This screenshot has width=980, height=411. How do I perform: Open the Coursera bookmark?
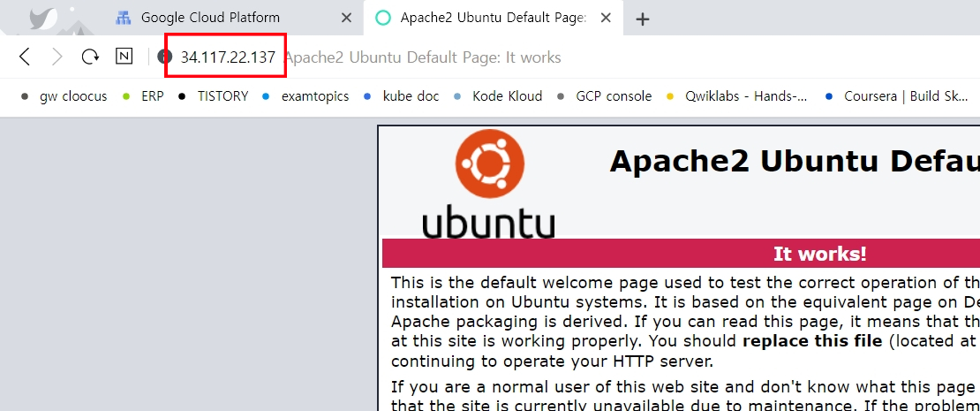pyautogui.click(x=897, y=96)
